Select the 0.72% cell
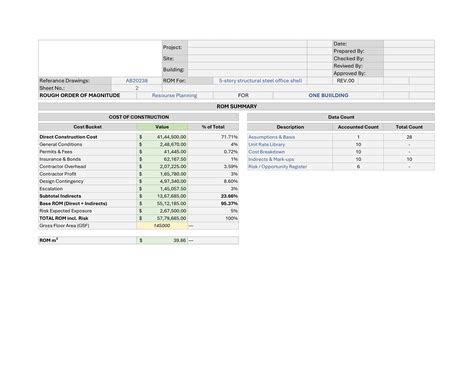 [213, 152]
